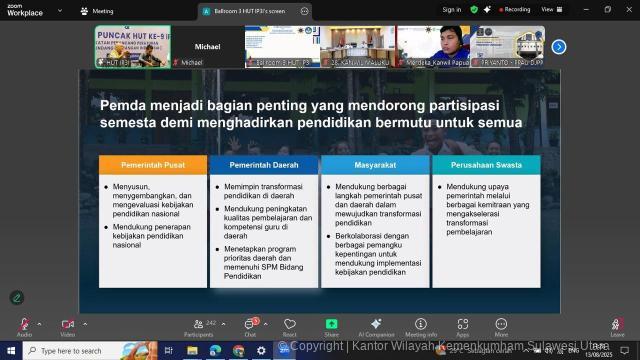Open the More options ellipsis icon
The image size is (640, 360).
[501, 324]
